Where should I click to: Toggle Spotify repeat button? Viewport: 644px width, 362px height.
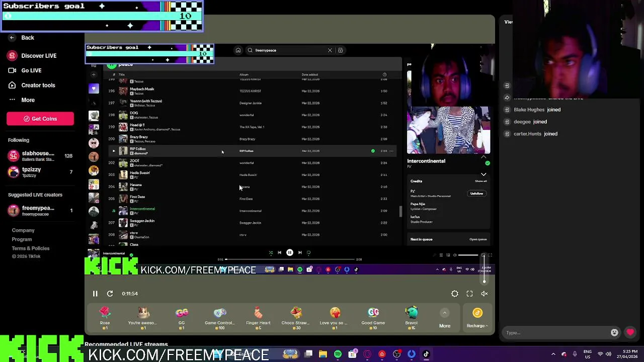tap(309, 253)
